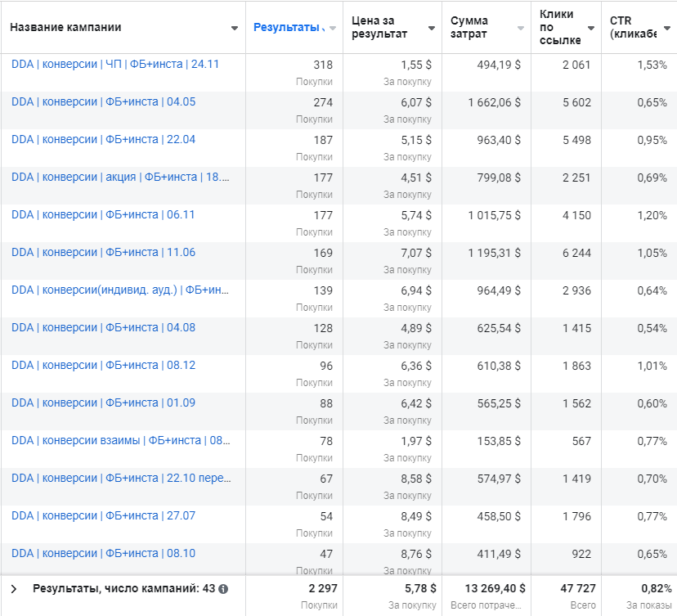Sort by the 'Результаты' column header
677x616 pixels.
pos(287,27)
